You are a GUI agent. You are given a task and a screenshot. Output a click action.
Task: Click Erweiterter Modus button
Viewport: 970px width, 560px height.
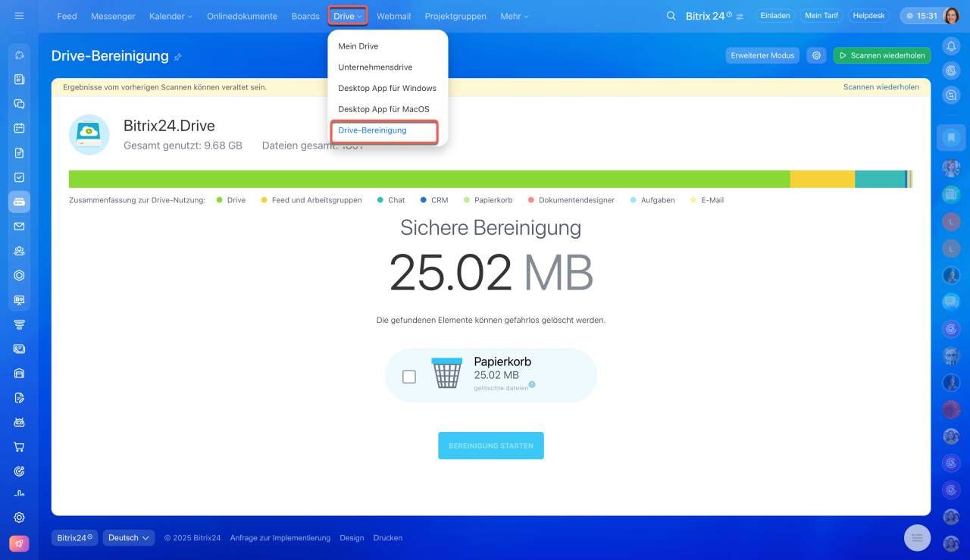pos(762,55)
